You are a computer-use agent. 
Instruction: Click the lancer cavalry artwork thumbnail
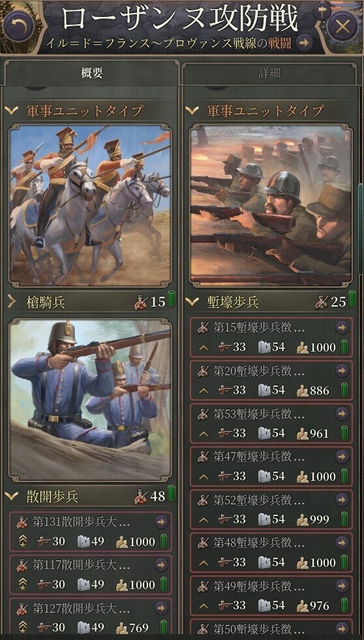pos(90,206)
